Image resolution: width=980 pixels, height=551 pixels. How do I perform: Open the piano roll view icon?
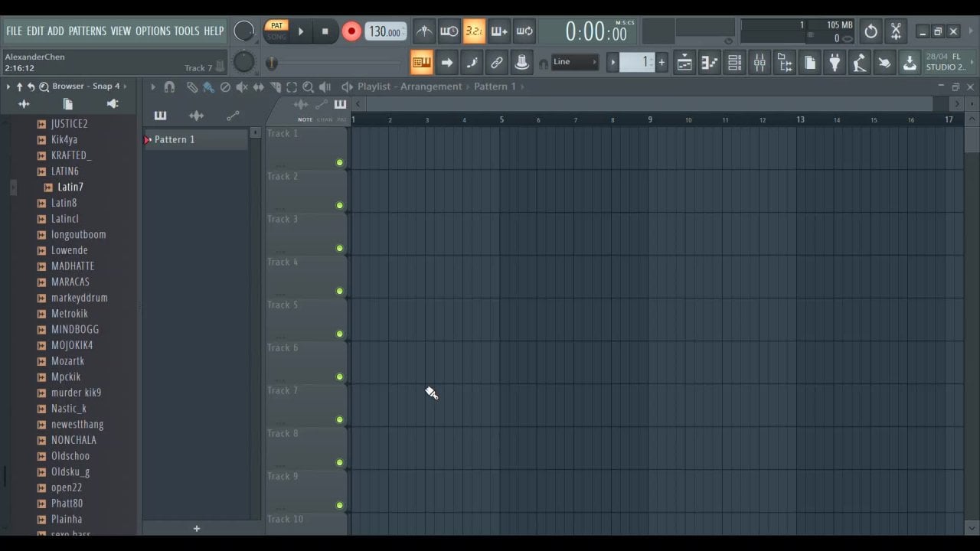pyautogui.click(x=710, y=63)
